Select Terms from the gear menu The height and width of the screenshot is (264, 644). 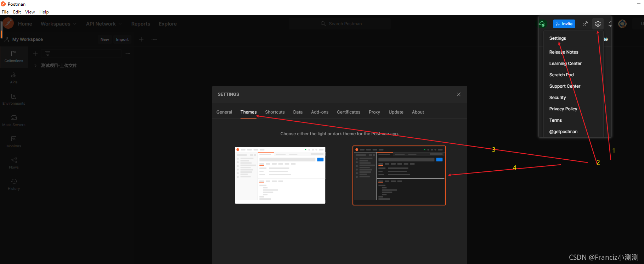pyautogui.click(x=555, y=120)
